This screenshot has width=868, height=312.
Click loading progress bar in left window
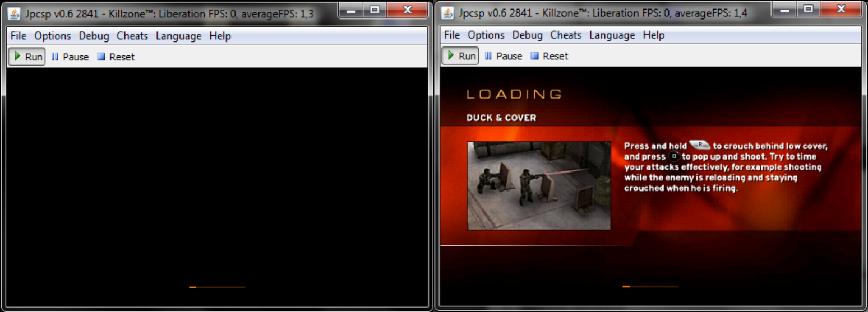pos(217,287)
